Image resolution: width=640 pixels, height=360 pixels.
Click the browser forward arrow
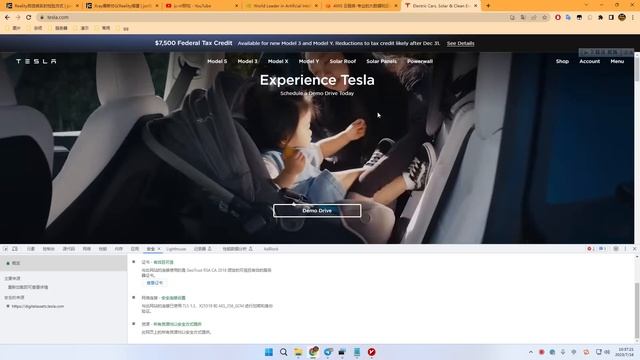click(18, 17)
